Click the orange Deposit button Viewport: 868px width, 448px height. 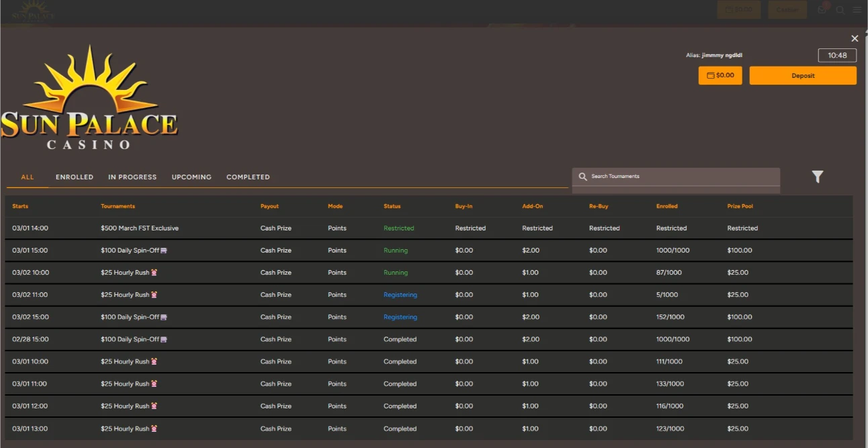pos(802,75)
